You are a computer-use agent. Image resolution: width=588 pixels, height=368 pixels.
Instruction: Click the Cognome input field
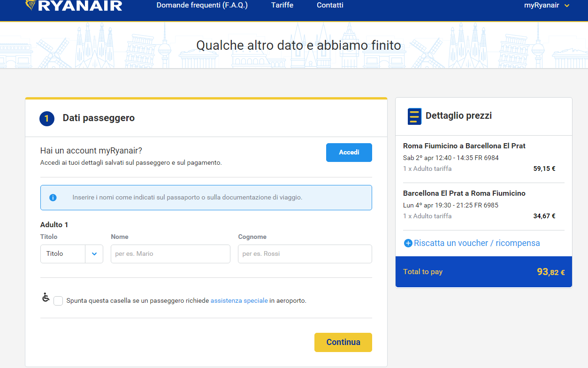tap(305, 254)
